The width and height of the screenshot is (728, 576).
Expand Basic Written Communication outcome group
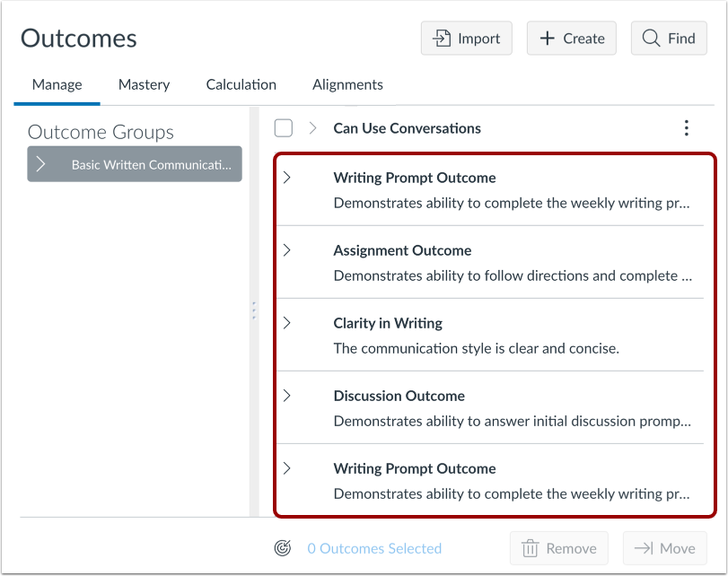41,164
